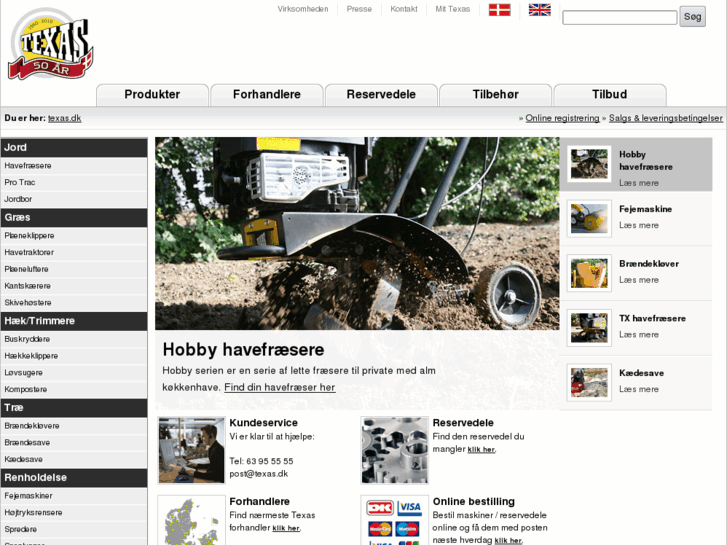Select the Jord category header

[x=74, y=147]
